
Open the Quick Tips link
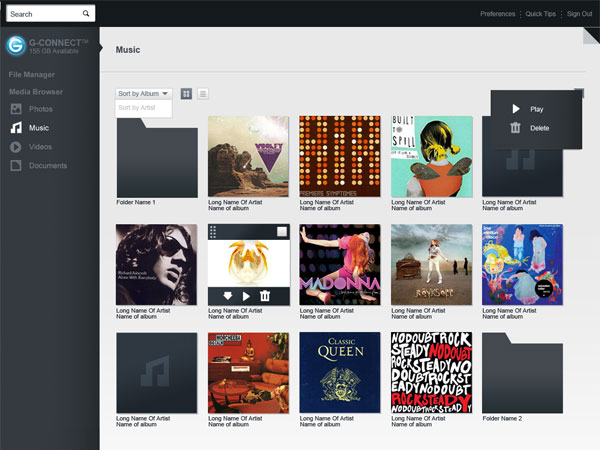[x=541, y=14]
